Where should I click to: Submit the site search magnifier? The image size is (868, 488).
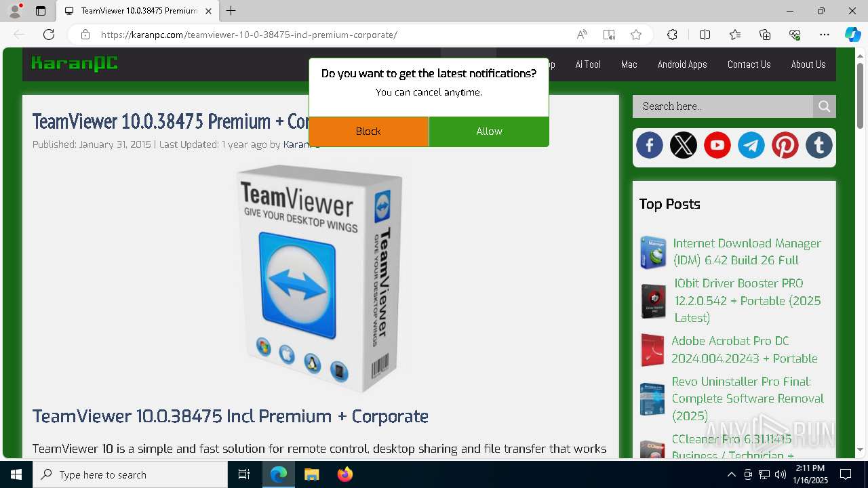825,106
